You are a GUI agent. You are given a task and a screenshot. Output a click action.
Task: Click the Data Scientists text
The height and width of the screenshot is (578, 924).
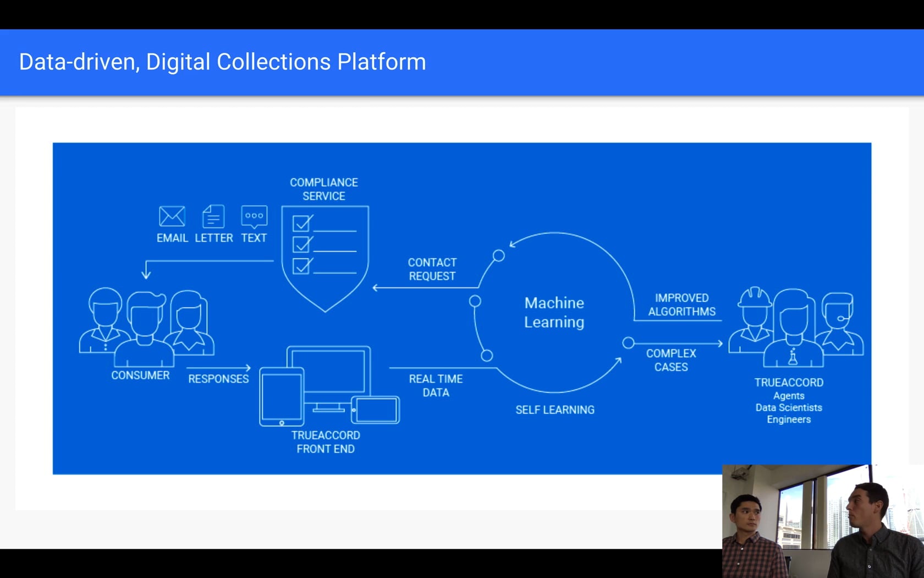(789, 407)
